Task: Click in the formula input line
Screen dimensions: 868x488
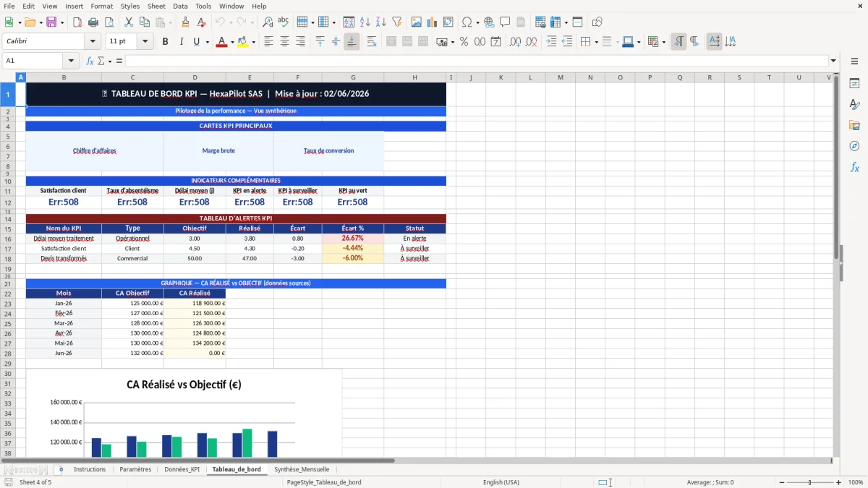Action: click(x=476, y=61)
